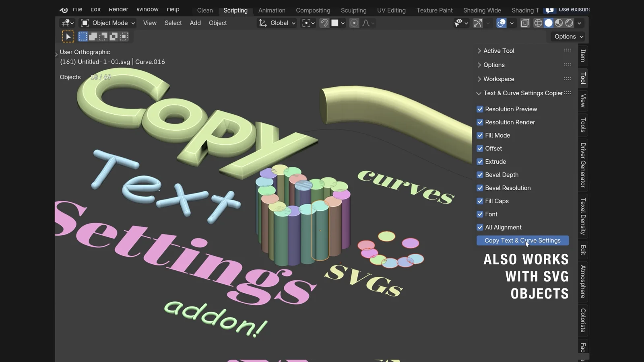The height and width of the screenshot is (362, 644).
Task: Switch viewport shading to Wireframe mode
Action: (x=538, y=23)
